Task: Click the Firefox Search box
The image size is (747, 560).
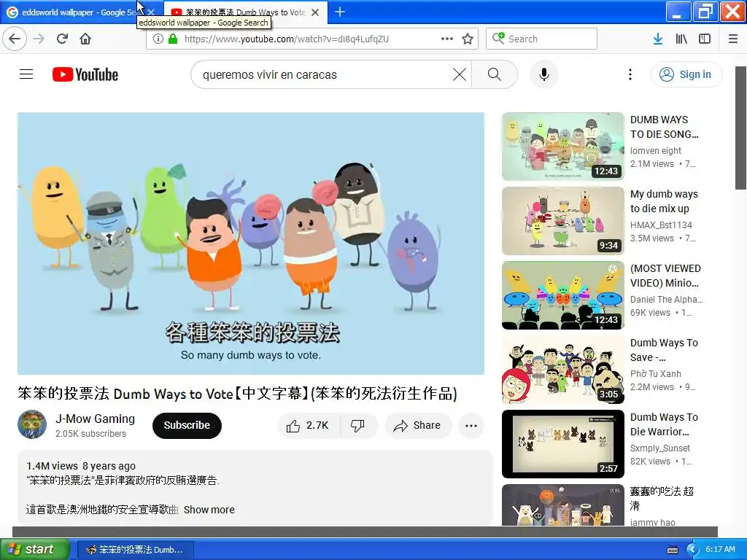Action: click(x=542, y=39)
